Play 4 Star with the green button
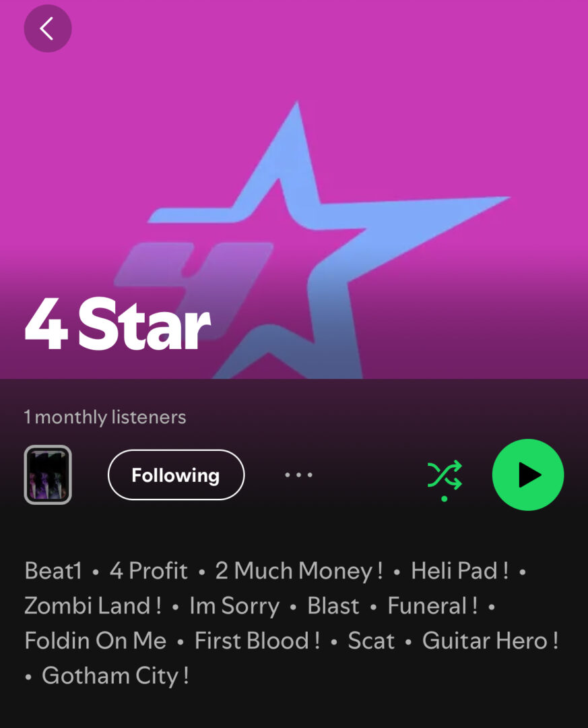This screenshot has height=728, width=588. 527,475
